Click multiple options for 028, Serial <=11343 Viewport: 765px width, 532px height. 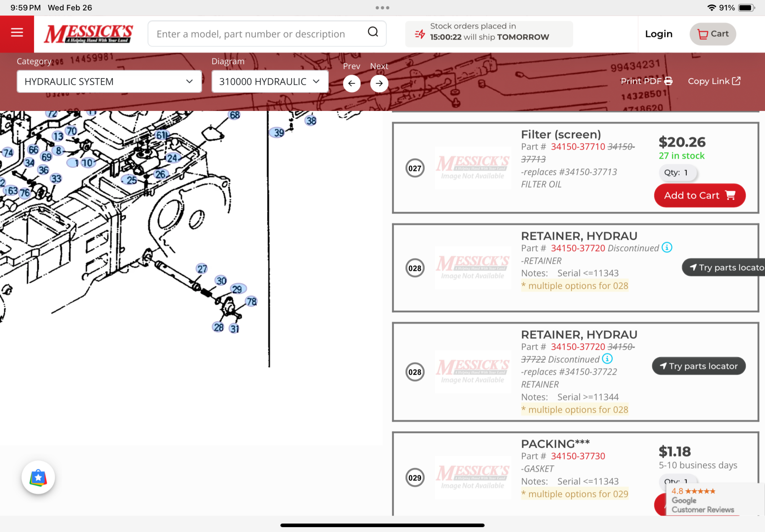click(x=574, y=286)
